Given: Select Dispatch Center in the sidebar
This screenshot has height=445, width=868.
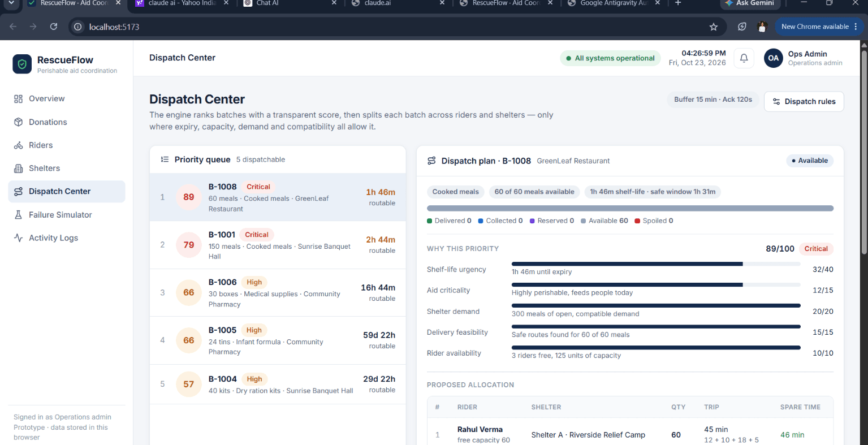Looking at the screenshot, I should click(67, 192).
